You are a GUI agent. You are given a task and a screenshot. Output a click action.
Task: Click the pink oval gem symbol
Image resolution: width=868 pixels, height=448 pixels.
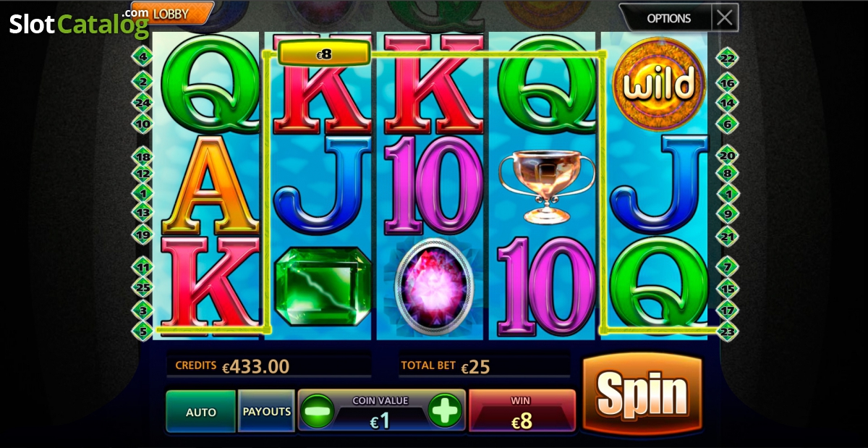point(433,287)
